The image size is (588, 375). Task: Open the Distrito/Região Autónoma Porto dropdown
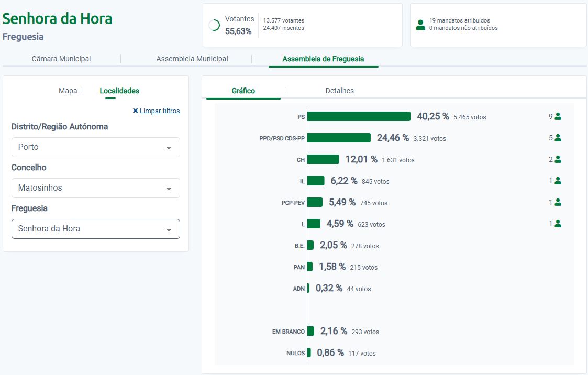[x=96, y=147]
